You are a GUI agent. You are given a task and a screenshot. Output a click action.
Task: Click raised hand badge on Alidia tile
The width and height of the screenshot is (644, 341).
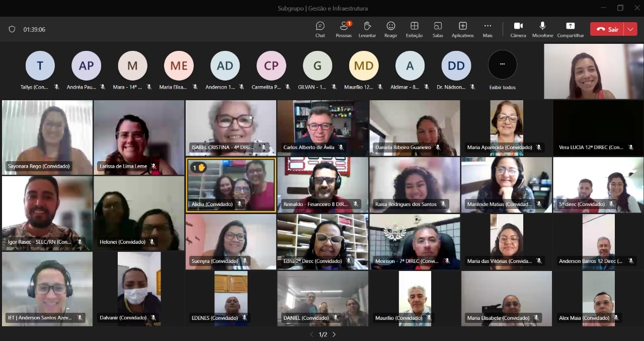[x=198, y=167]
